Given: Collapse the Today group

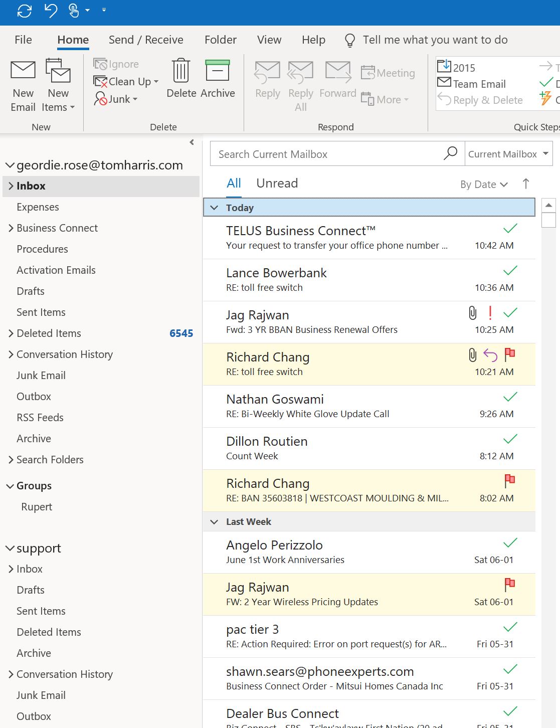Looking at the screenshot, I should [214, 208].
